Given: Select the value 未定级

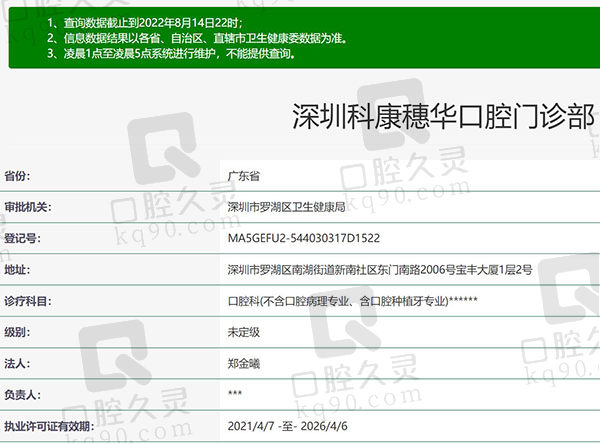Looking at the screenshot, I should point(244,332).
